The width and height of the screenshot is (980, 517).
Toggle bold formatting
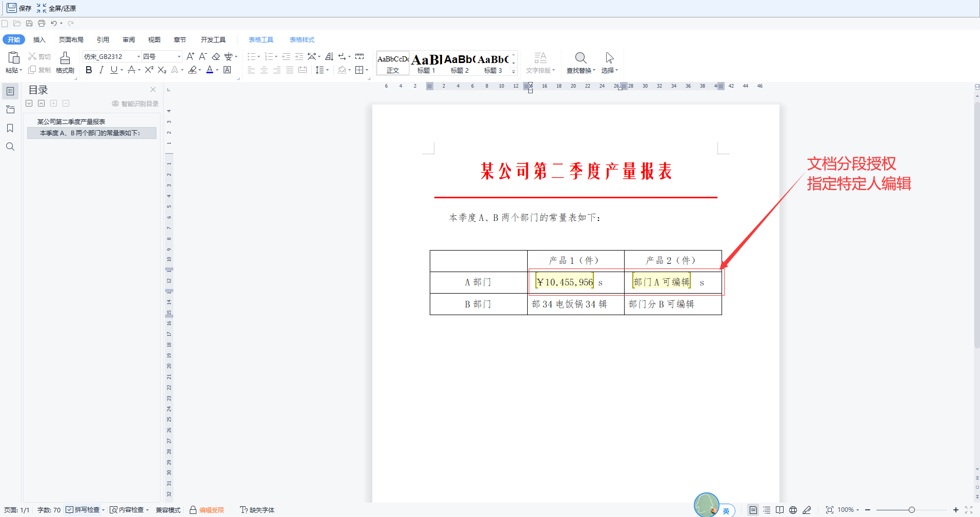point(89,70)
